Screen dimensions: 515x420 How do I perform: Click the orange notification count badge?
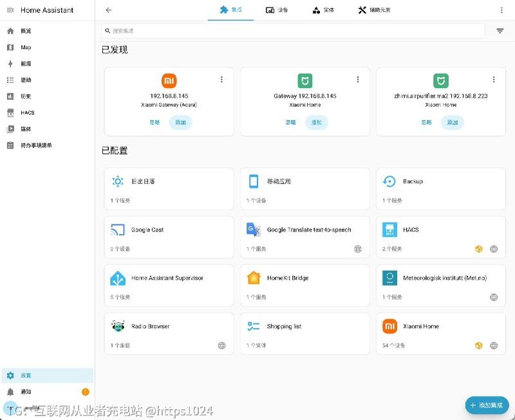click(86, 392)
